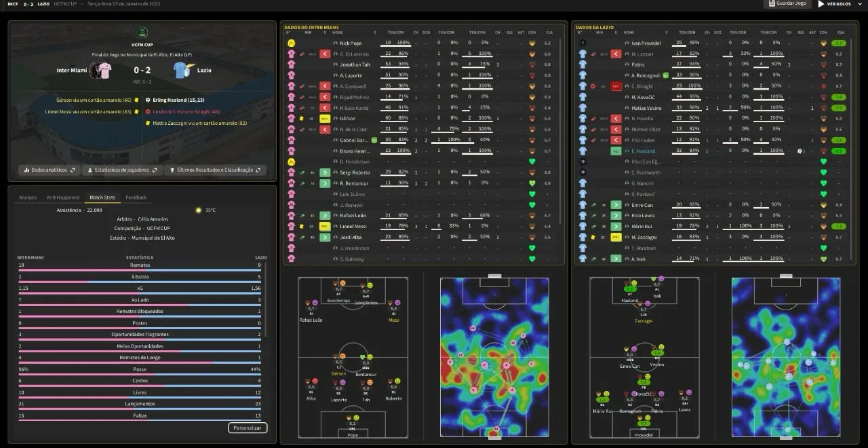Image resolution: width=868 pixels, height=448 pixels.
Task: Switch to the Analysis tab
Action: pos(28,198)
